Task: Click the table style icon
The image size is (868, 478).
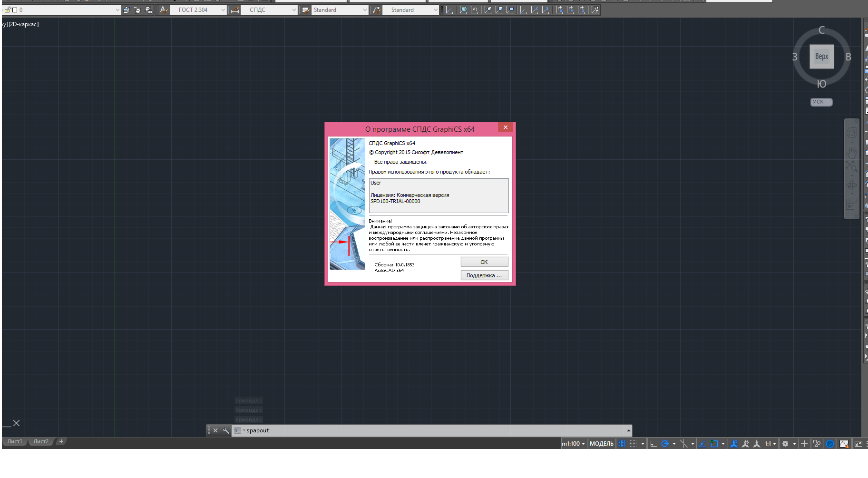Action: pyautogui.click(x=305, y=10)
